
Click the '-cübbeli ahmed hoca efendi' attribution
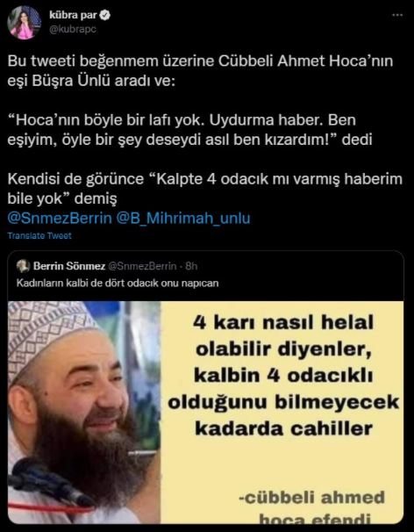pyautogui.click(x=312, y=507)
